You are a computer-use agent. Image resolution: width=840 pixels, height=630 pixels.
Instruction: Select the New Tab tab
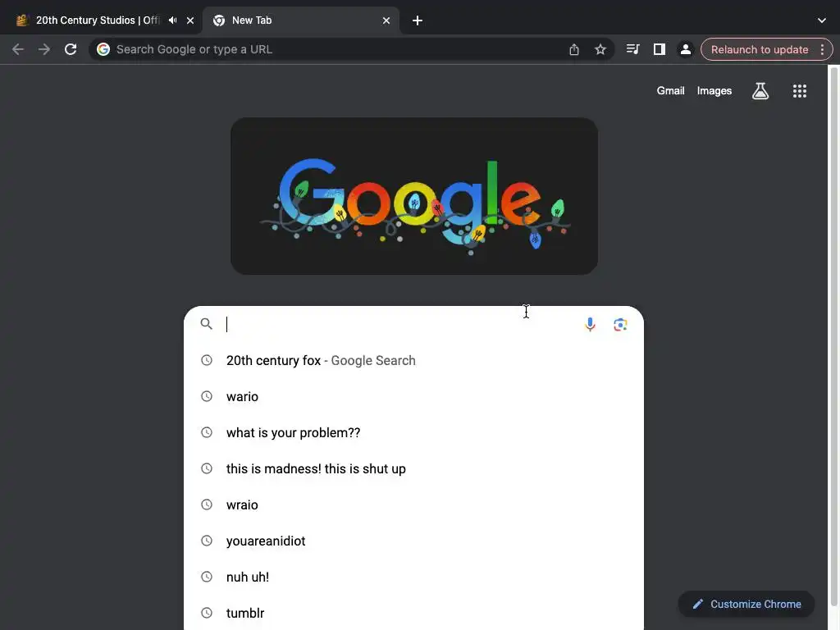[x=302, y=21]
